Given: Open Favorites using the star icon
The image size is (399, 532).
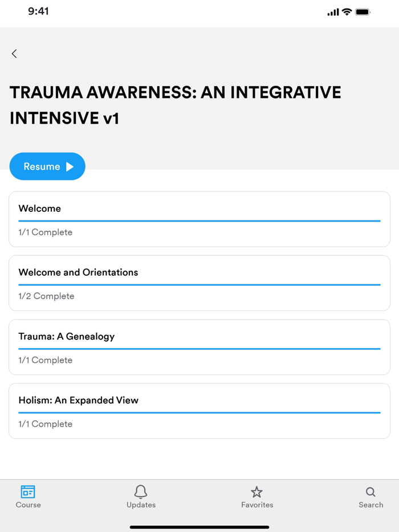Looking at the screenshot, I should [257, 493].
